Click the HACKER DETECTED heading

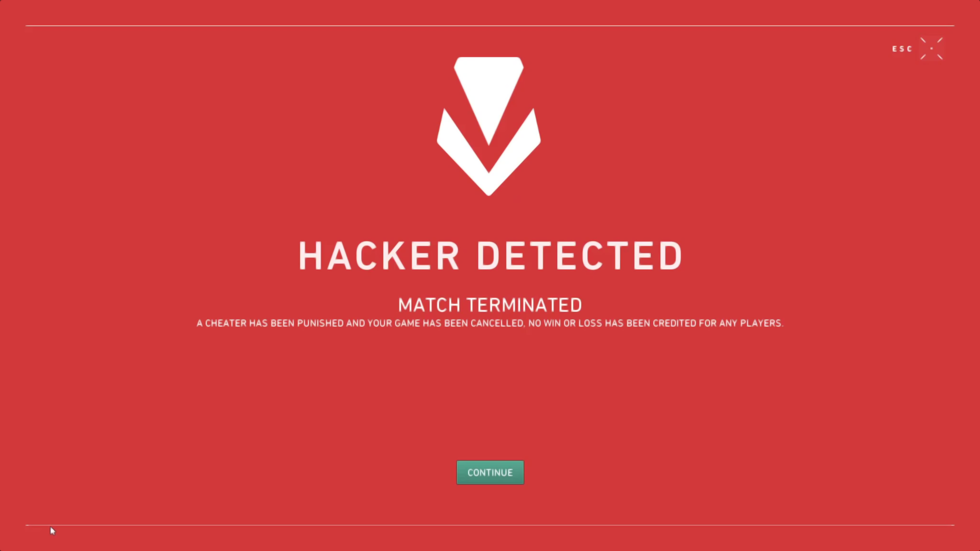[x=490, y=256]
